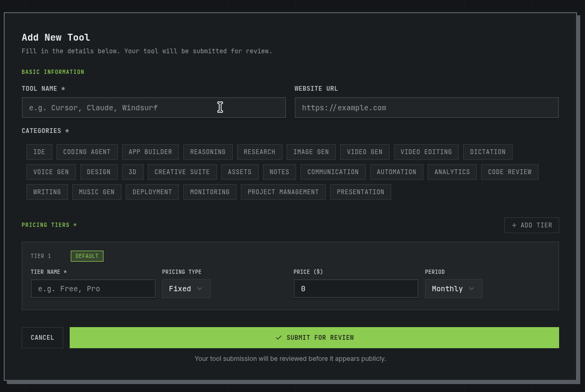Toggle the IDE category chip

(x=39, y=152)
